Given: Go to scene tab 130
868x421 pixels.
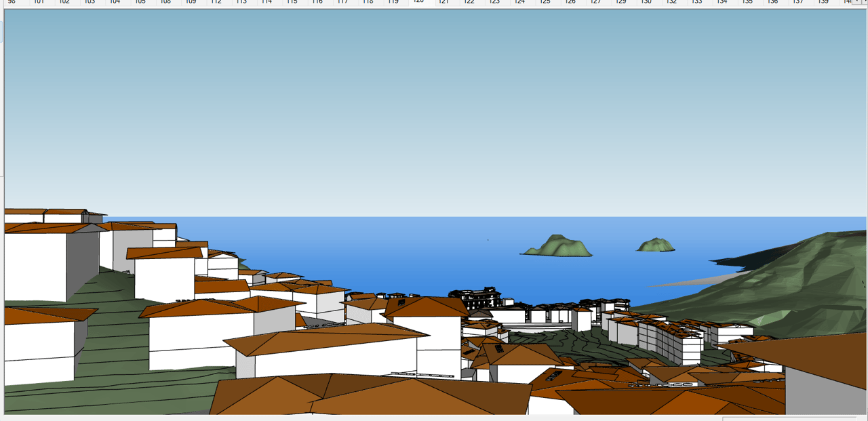Looking at the screenshot, I should pyautogui.click(x=646, y=2).
